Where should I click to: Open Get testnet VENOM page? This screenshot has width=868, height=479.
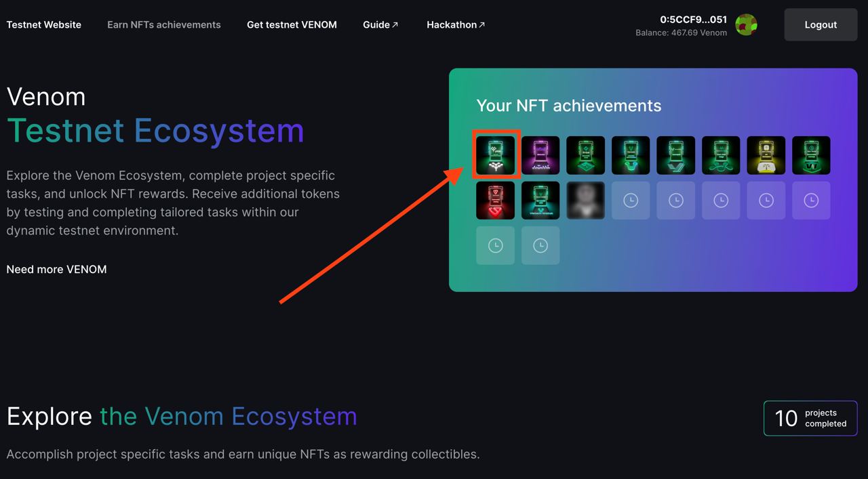pyautogui.click(x=292, y=25)
